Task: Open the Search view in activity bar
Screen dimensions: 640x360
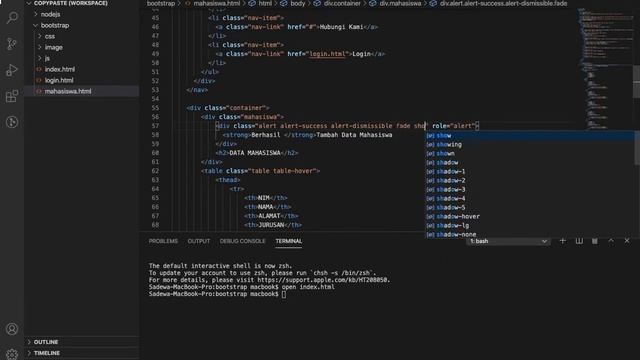Action: click(x=12, y=18)
